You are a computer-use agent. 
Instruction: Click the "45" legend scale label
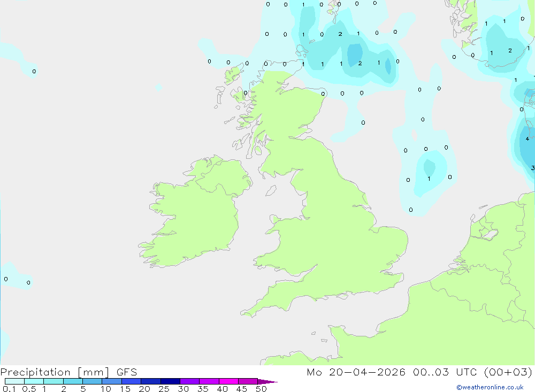[x=242, y=389]
